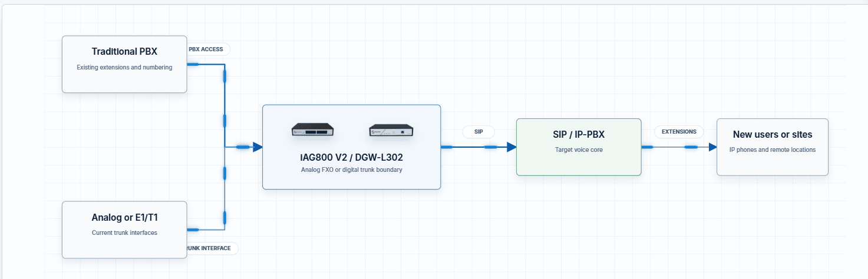This screenshot has width=868, height=279.
Task: Select the New users or sites heading
Action: pos(773,134)
